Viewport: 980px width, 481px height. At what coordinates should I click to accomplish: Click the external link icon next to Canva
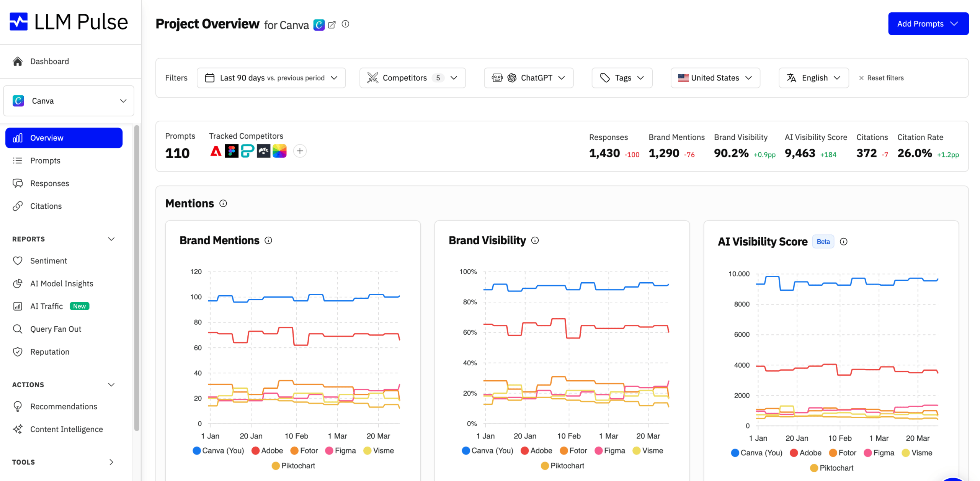332,25
